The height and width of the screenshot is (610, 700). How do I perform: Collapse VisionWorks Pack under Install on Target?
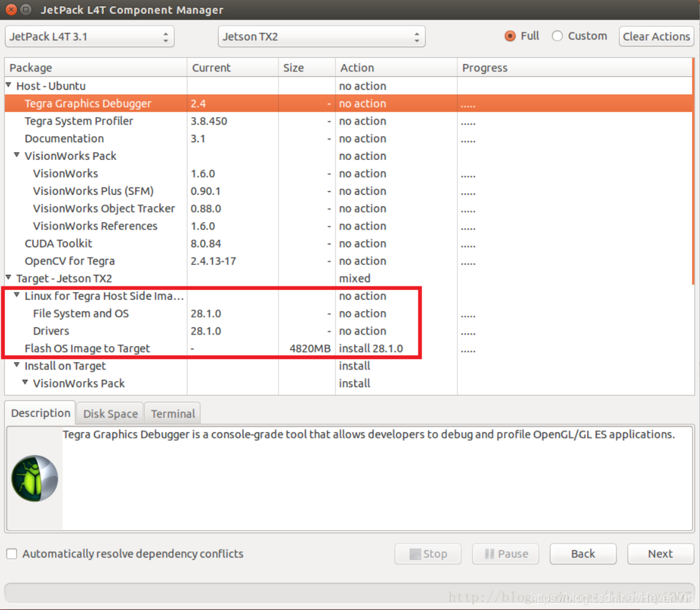pos(25,382)
